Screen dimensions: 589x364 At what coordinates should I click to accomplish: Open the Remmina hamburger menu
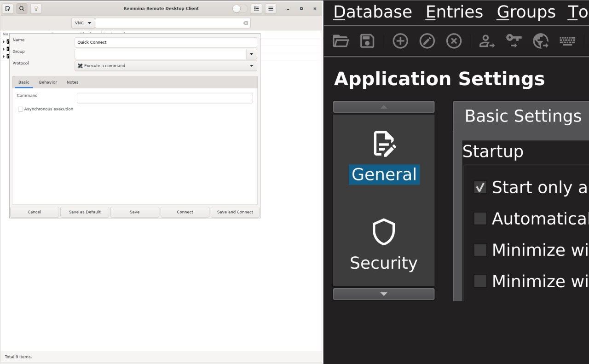coord(271,8)
